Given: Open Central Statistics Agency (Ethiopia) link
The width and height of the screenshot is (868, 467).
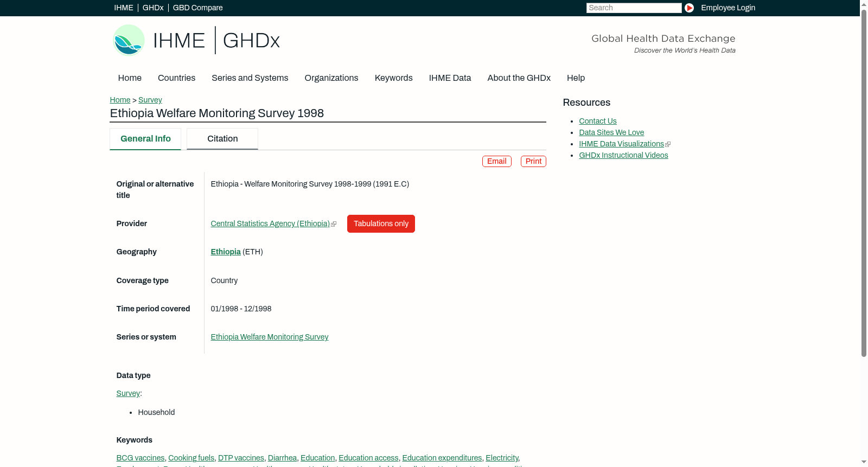Looking at the screenshot, I should [270, 223].
